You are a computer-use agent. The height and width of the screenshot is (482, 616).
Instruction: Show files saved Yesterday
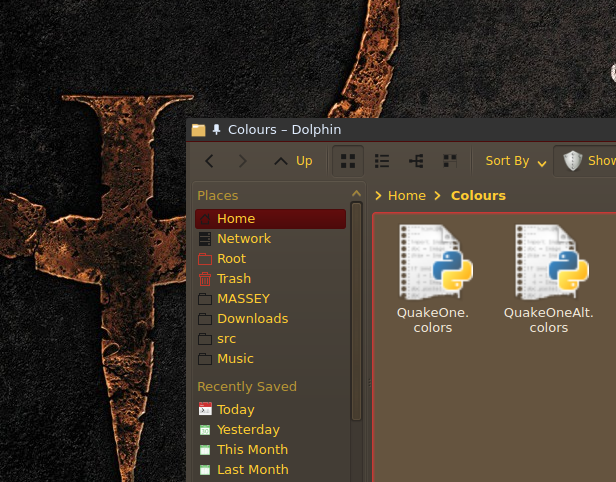point(270,430)
